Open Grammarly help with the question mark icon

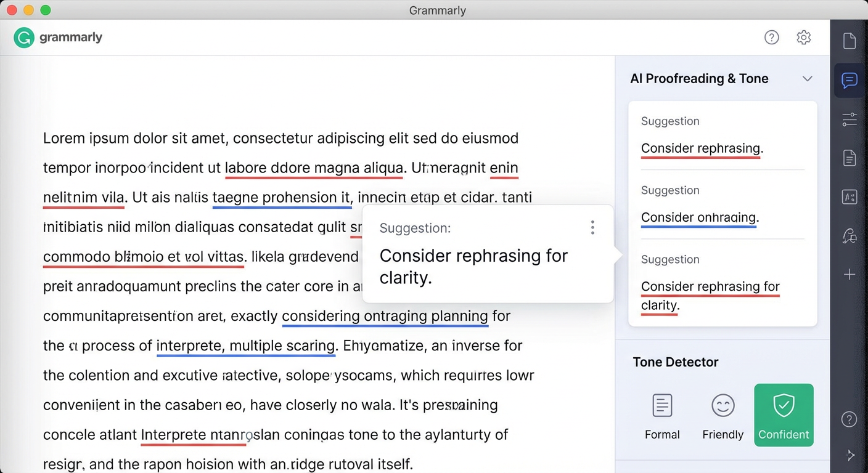click(771, 37)
